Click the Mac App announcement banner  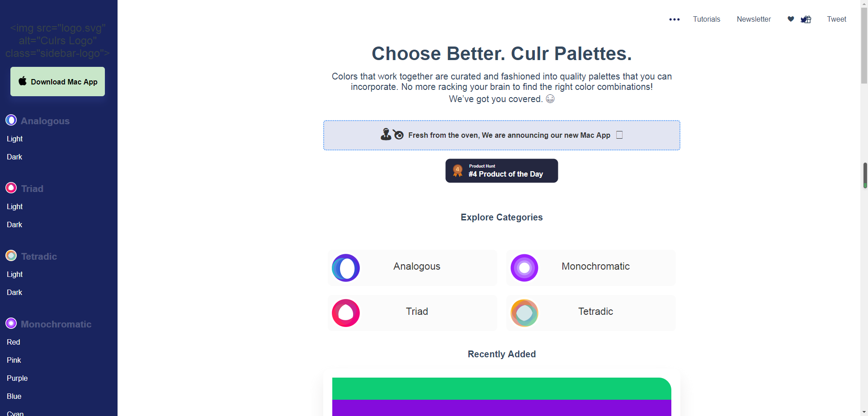[502, 135]
